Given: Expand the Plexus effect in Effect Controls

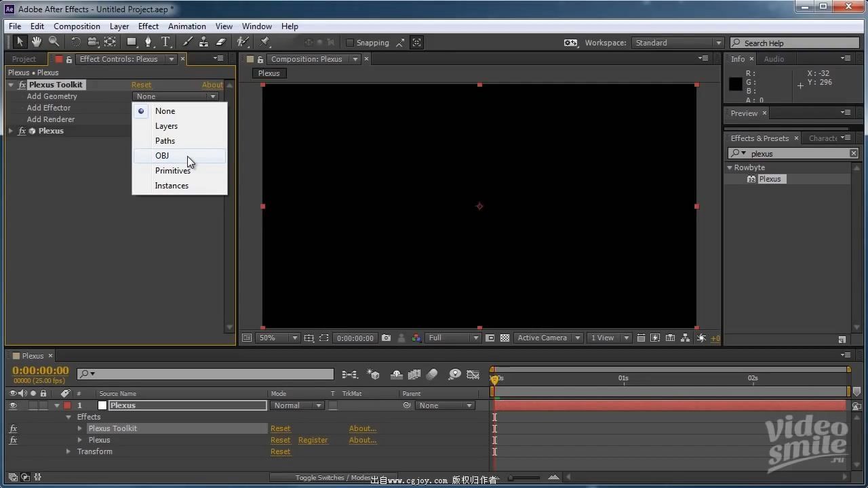Looking at the screenshot, I should [x=11, y=131].
